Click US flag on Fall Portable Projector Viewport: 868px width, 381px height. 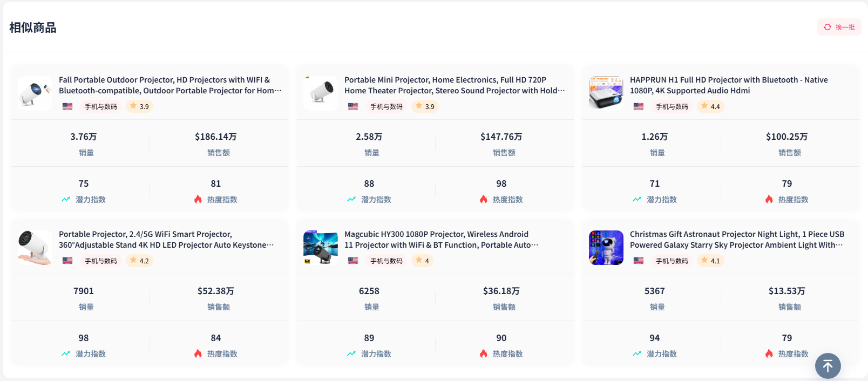[67, 106]
